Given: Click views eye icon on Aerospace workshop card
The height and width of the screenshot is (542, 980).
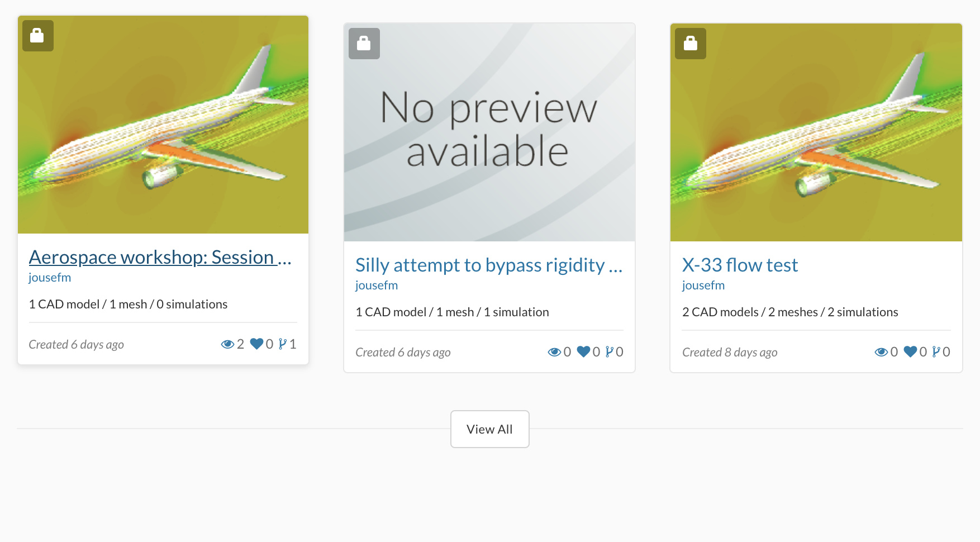Looking at the screenshot, I should point(227,344).
